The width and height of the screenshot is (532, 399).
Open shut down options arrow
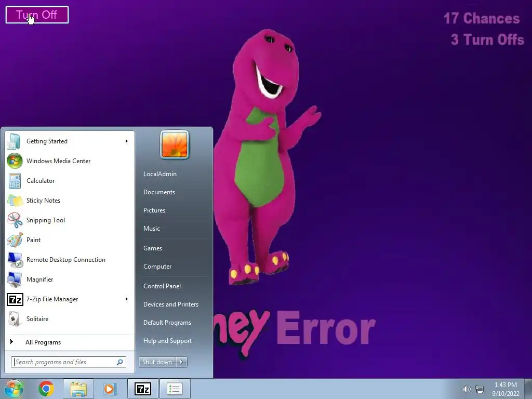[181, 362]
